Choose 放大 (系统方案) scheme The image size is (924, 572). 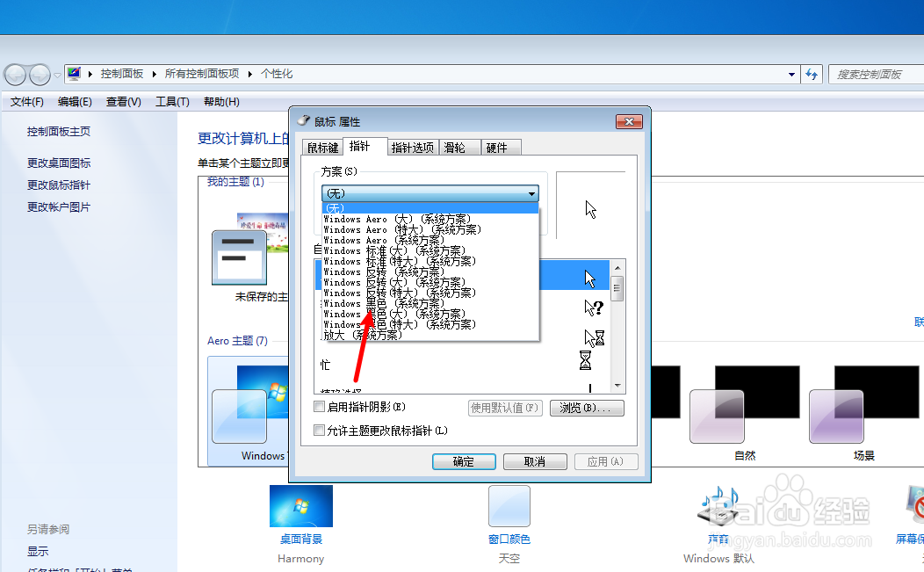430,335
